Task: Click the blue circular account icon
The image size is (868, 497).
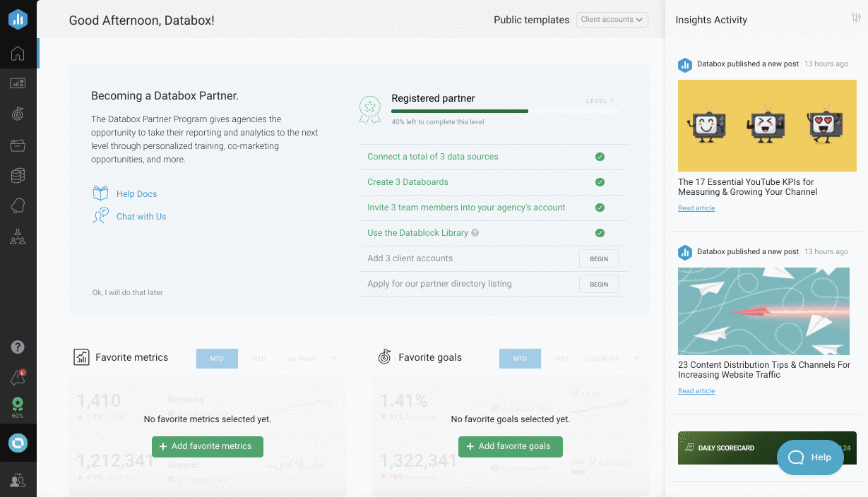Action: (18, 443)
